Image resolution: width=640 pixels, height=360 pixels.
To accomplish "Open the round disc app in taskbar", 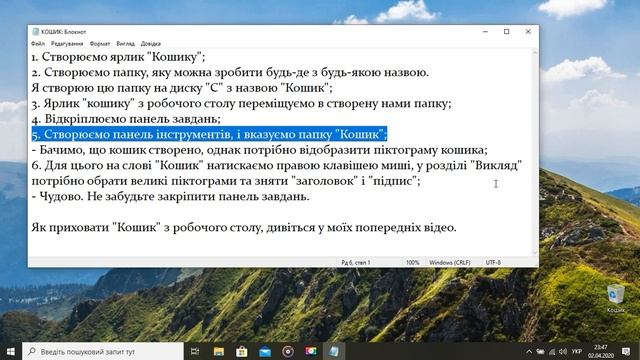I will coord(288,351).
